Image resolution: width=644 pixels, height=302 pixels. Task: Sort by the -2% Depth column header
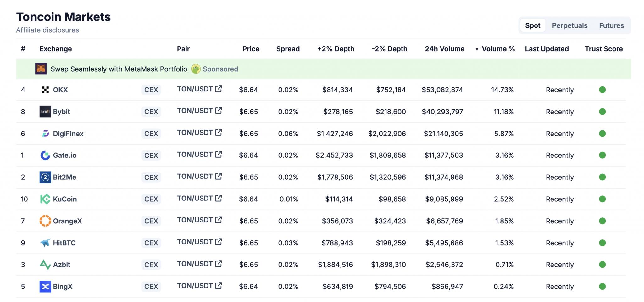(x=389, y=49)
